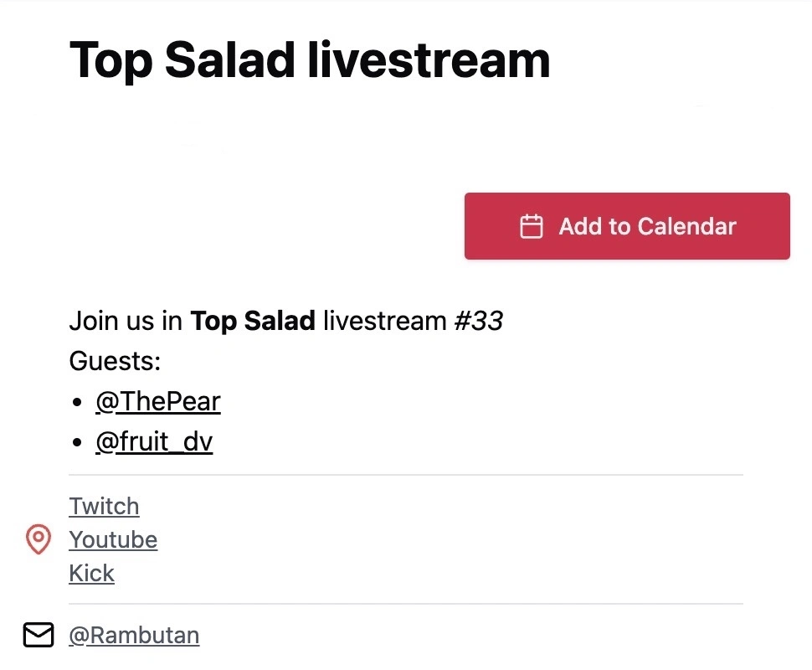This screenshot has width=812, height=670.
Task: Click the Add to Calendar button
Action: (627, 226)
